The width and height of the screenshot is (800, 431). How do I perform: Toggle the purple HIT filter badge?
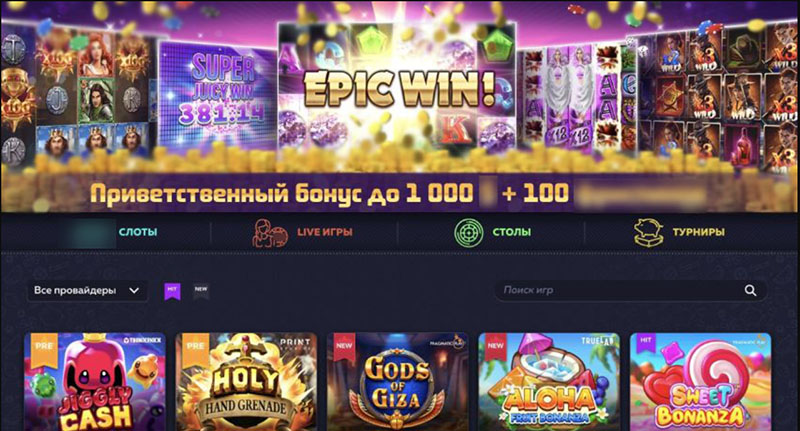pos(172,291)
